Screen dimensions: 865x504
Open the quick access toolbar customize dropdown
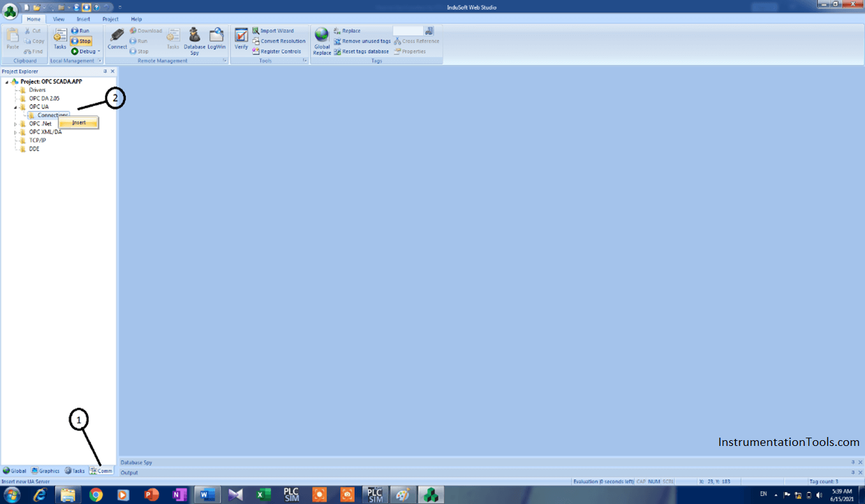(119, 7)
